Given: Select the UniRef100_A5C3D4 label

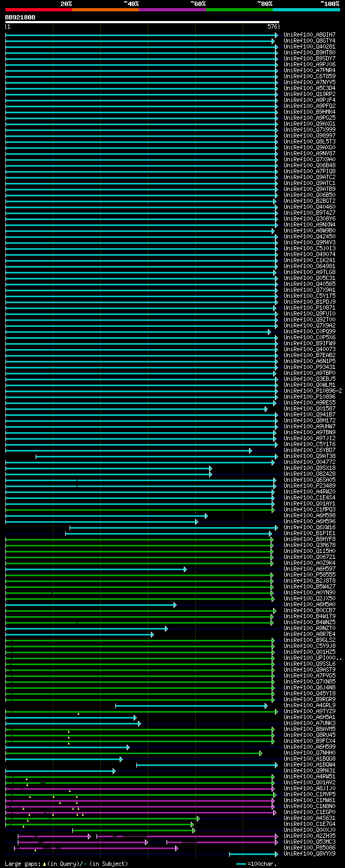Looking at the screenshot, I should (309, 88).
